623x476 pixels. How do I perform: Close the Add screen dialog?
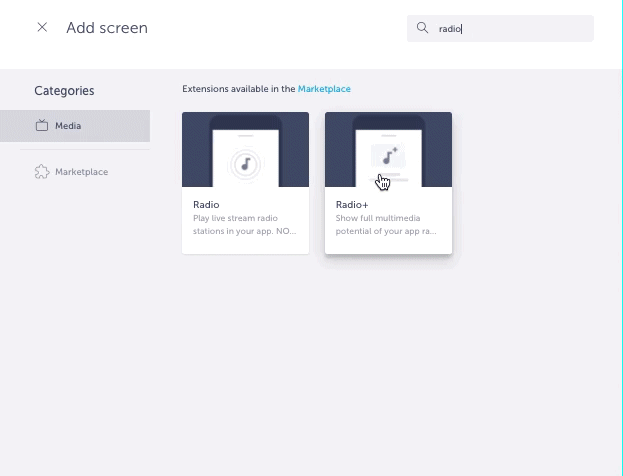(42, 28)
